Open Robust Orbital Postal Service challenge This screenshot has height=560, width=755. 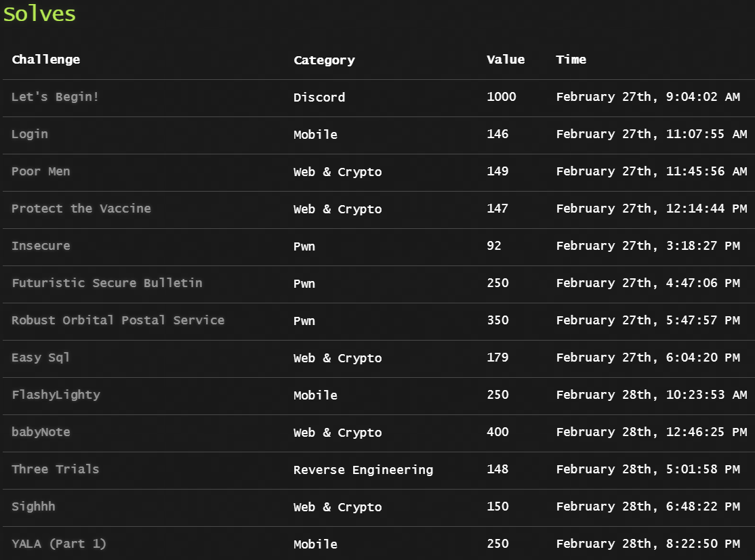[x=118, y=320]
